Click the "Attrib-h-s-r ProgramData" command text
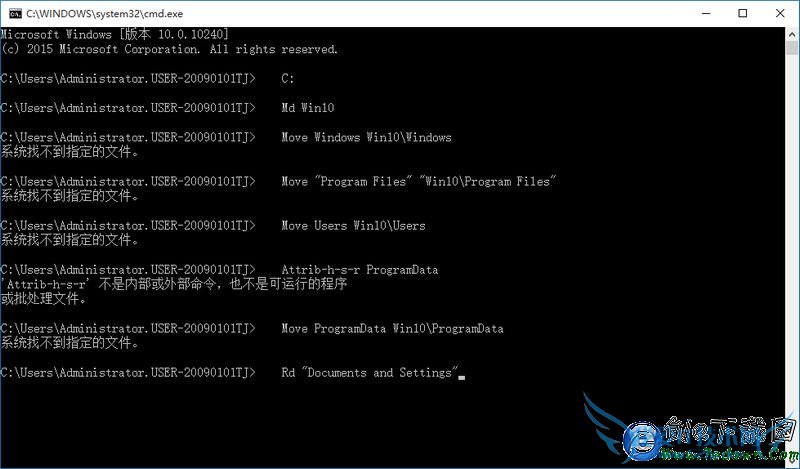This screenshot has height=469, width=800. (360, 270)
